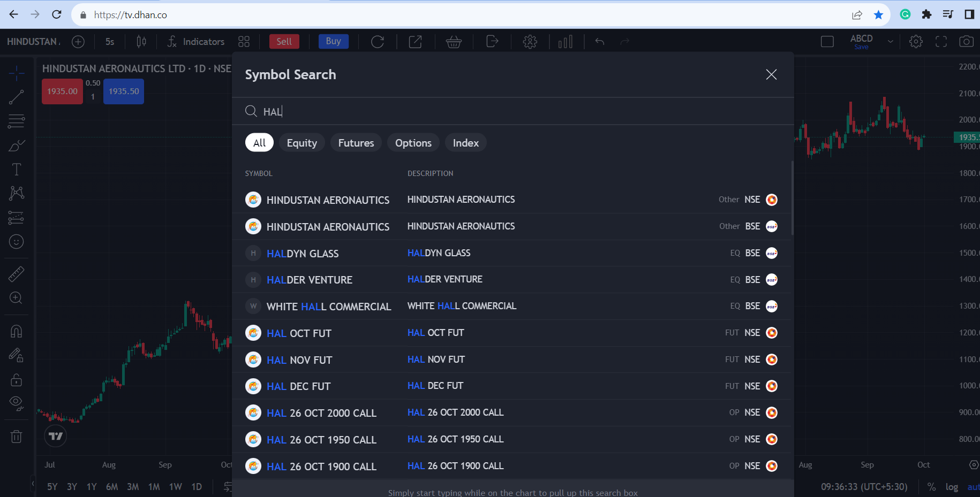The image size is (980, 497).
Task: Click the HAL search input field
Action: pyautogui.click(x=513, y=111)
